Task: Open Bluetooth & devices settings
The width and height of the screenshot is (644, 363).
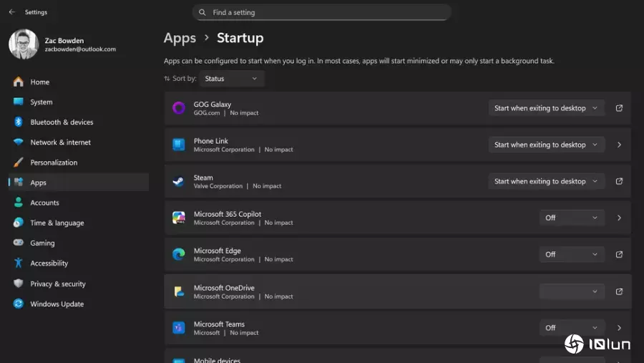Action: click(62, 122)
